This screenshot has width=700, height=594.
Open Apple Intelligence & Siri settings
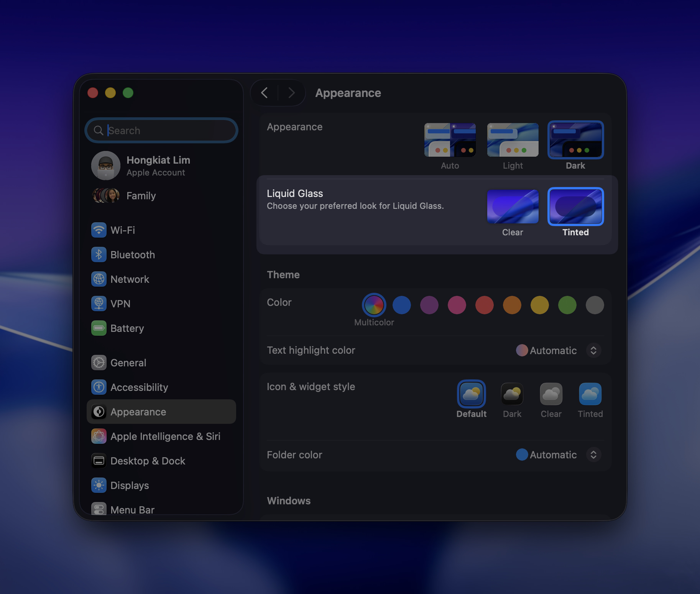click(x=165, y=436)
